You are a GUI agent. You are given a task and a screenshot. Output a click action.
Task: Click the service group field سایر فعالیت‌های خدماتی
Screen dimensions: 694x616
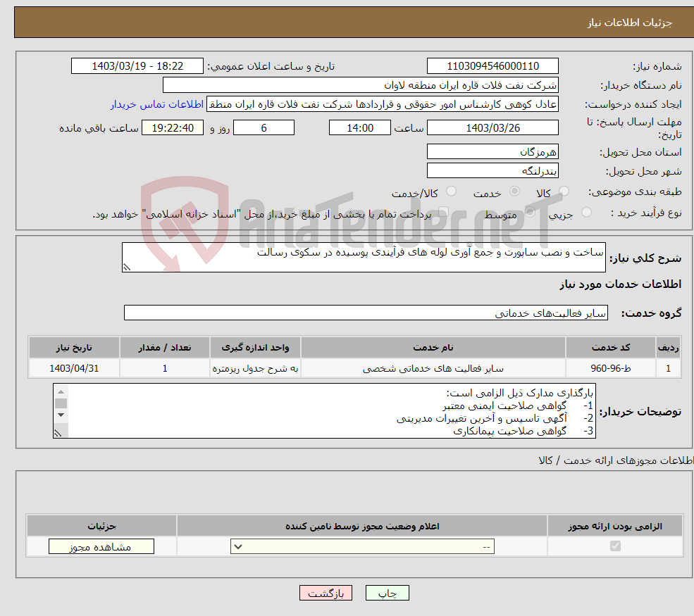pyautogui.click(x=366, y=313)
